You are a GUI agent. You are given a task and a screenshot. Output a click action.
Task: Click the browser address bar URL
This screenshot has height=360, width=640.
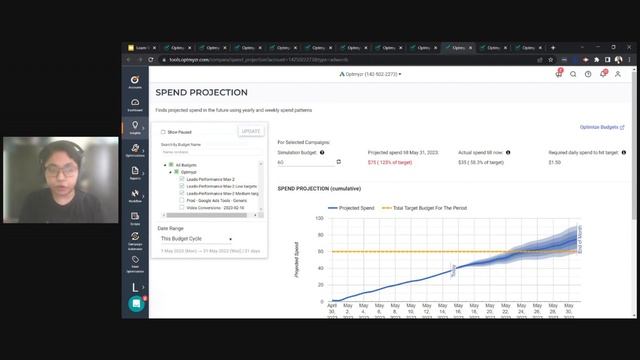pyautogui.click(x=259, y=60)
